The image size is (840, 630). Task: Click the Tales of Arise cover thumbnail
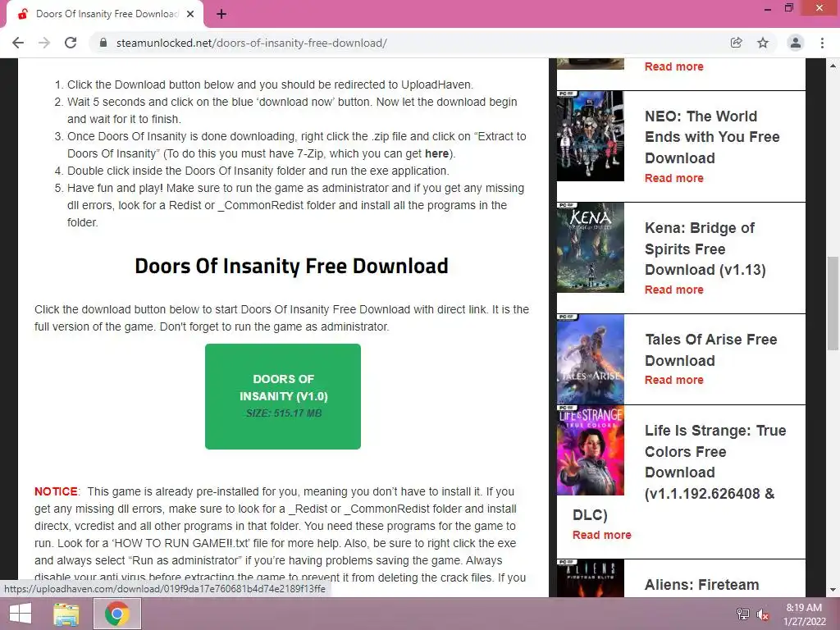[x=591, y=359]
